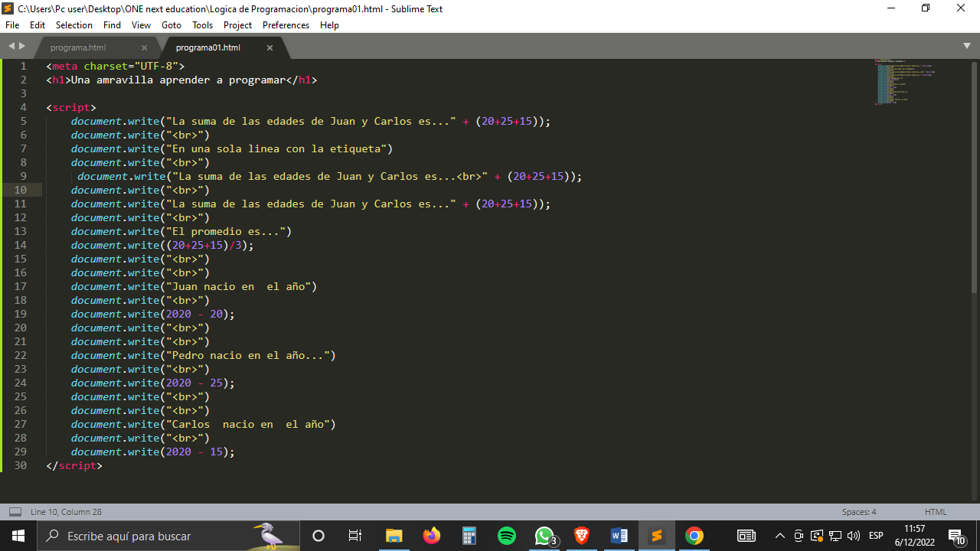Open the View menu
Image resolution: width=980 pixels, height=551 pixels.
pos(141,25)
